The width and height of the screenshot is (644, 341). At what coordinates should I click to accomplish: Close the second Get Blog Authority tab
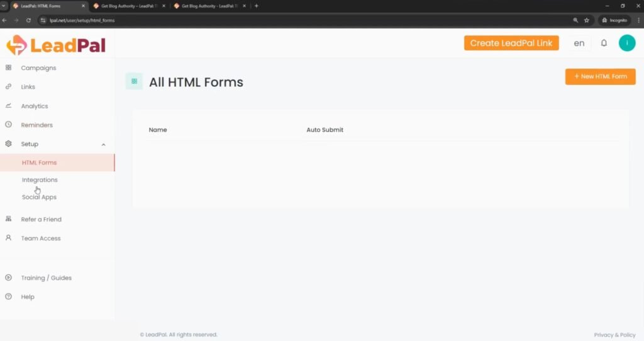pyautogui.click(x=164, y=6)
